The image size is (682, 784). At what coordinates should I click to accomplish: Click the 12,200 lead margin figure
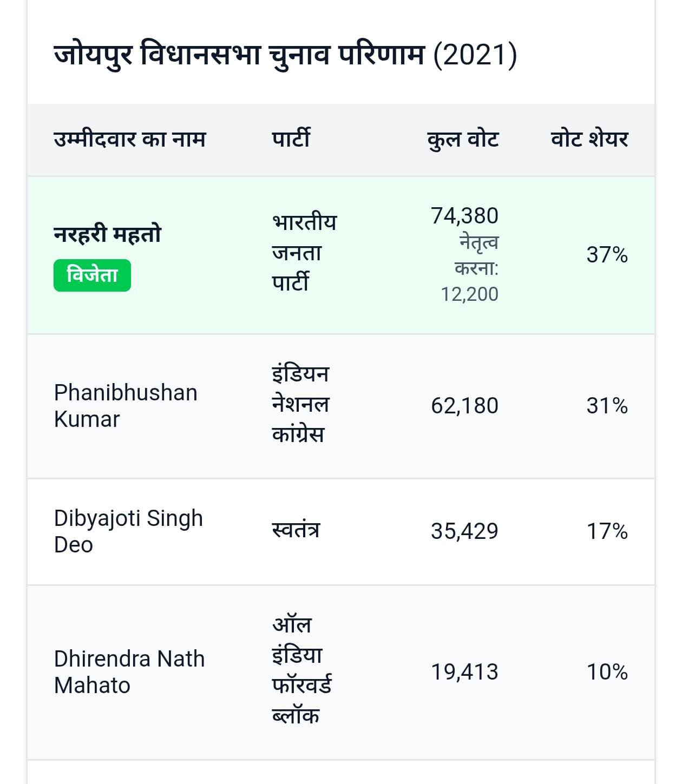point(469,294)
